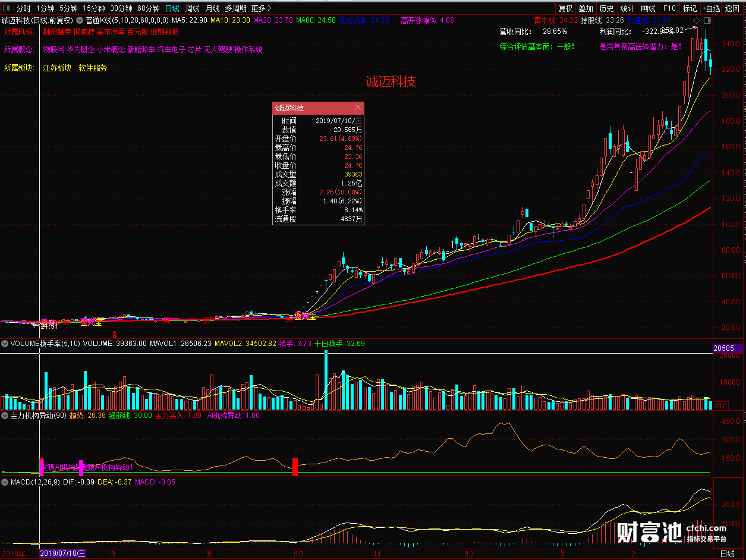Open the 多周期 multi-period view
Viewport: 746px width, 560px height.
pos(235,8)
